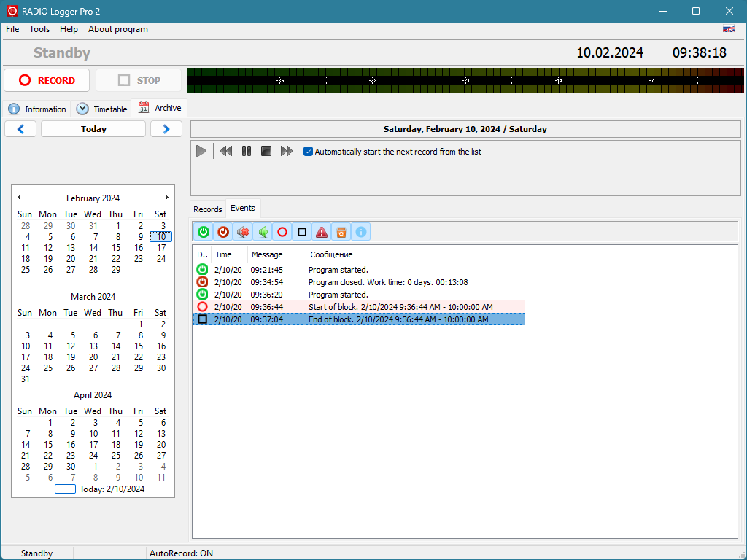Toggle the muted speaker silence events filter
Viewport: 747px width, 560px height.
[x=243, y=232]
